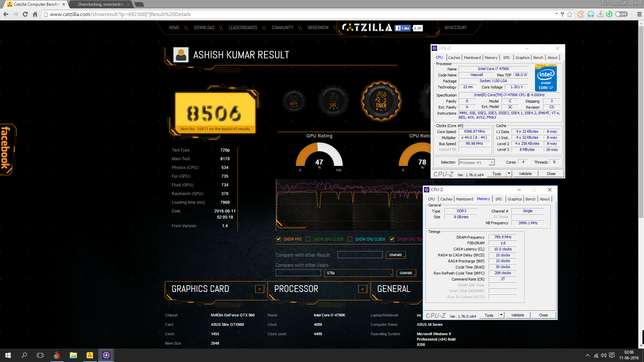Enable the Show GPU Clock checkbox
644x362 pixels.
click(x=308, y=239)
